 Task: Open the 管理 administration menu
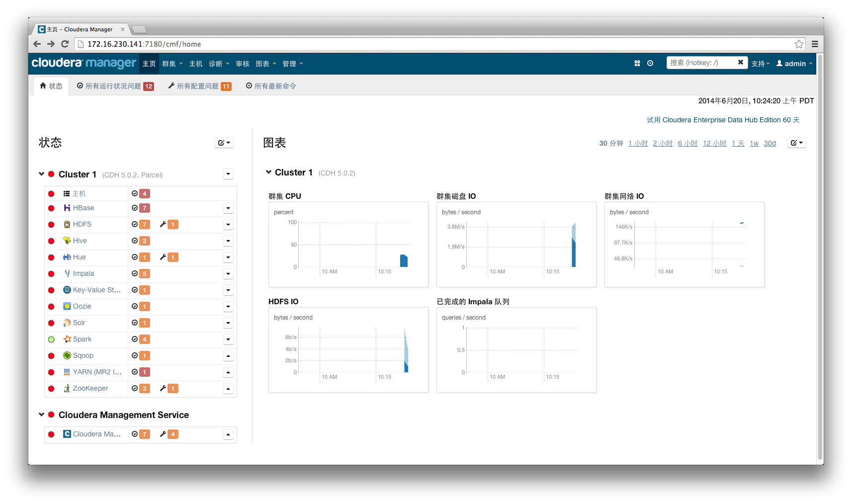tap(293, 64)
